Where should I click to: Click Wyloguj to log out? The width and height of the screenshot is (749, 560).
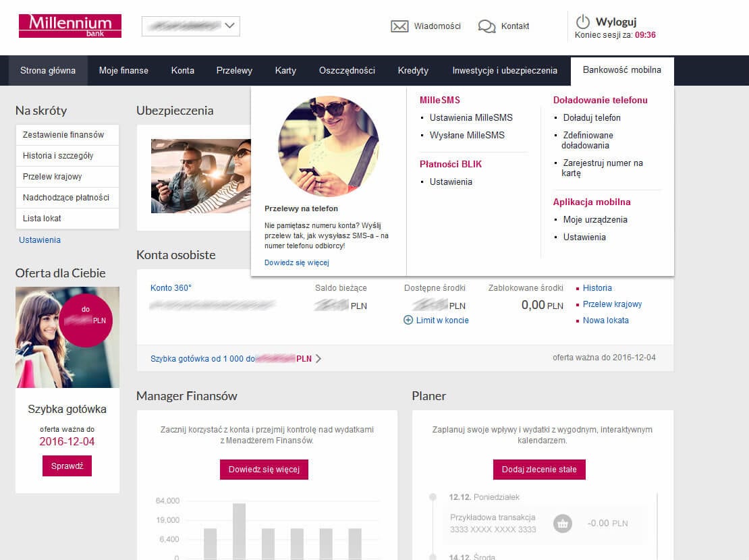tap(615, 22)
